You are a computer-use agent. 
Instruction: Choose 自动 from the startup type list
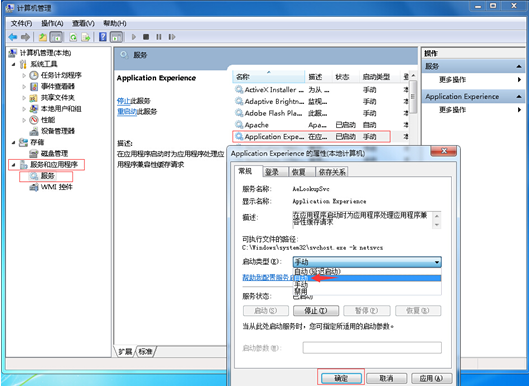point(367,278)
